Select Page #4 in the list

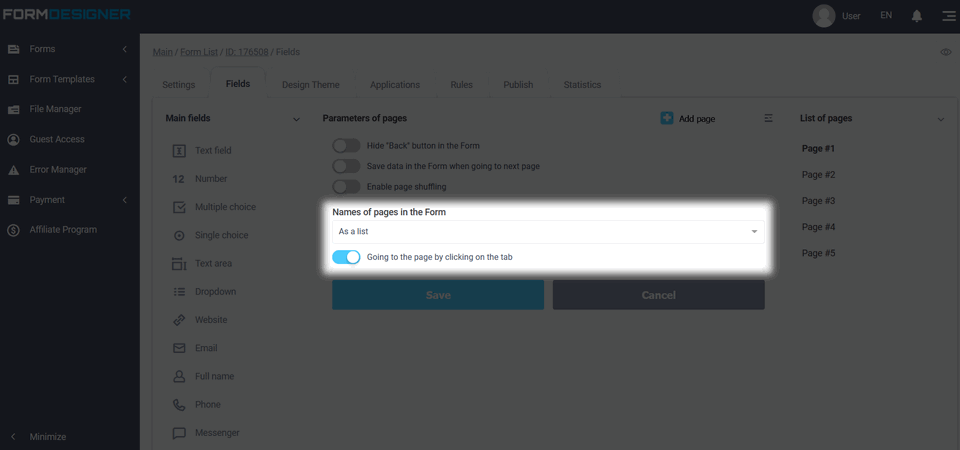(819, 227)
